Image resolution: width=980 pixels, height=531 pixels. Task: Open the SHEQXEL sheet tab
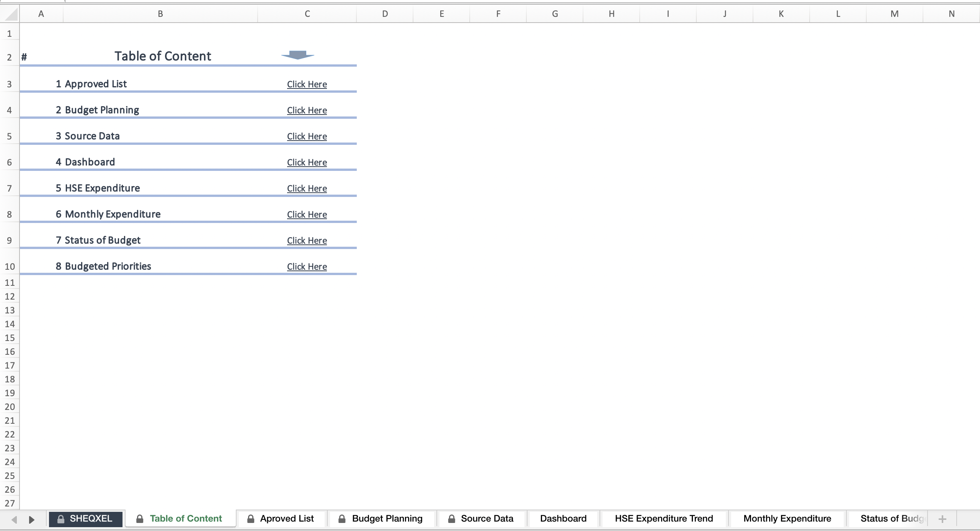point(86,519)
